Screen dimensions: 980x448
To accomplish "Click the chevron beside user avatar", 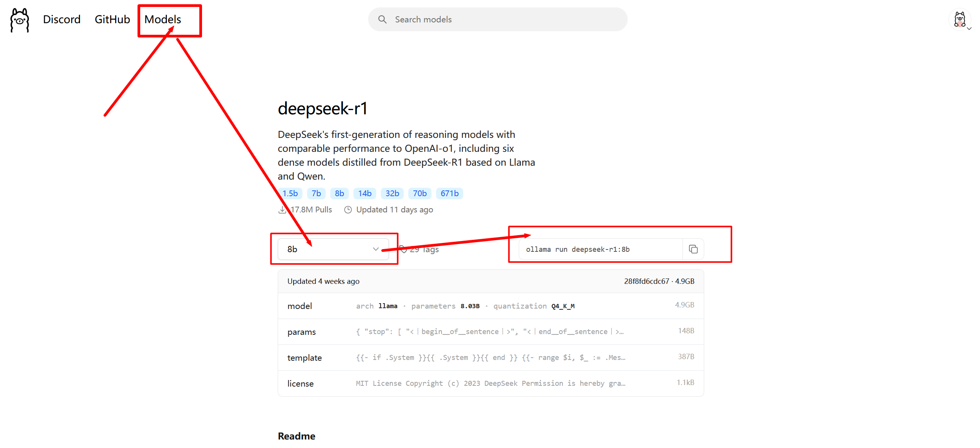I will [969, 29].
